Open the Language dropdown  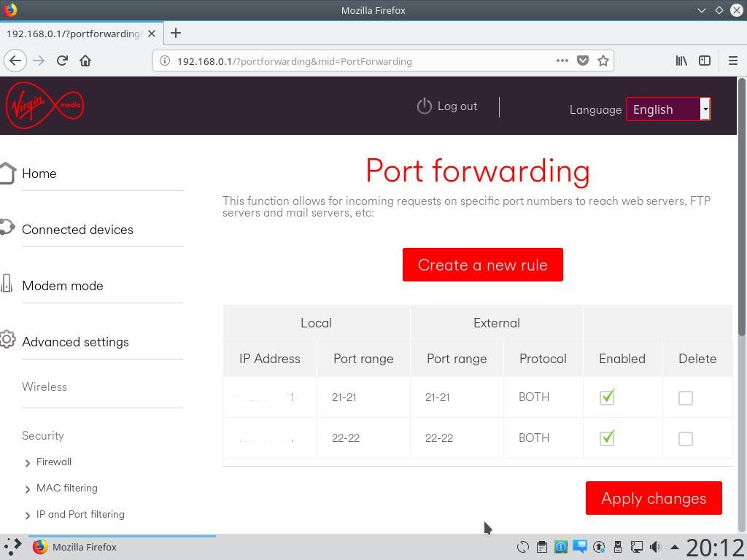point(667,109)
